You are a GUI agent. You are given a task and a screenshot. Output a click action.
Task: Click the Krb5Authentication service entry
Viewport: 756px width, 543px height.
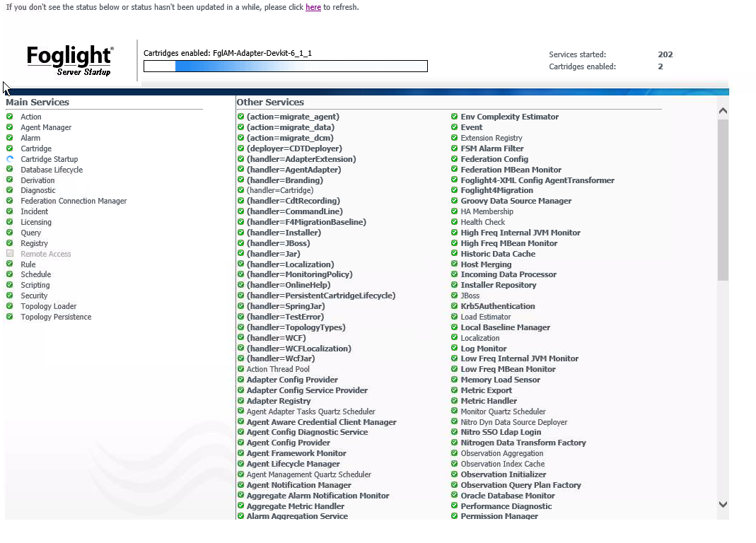click(x=497, y=306)
